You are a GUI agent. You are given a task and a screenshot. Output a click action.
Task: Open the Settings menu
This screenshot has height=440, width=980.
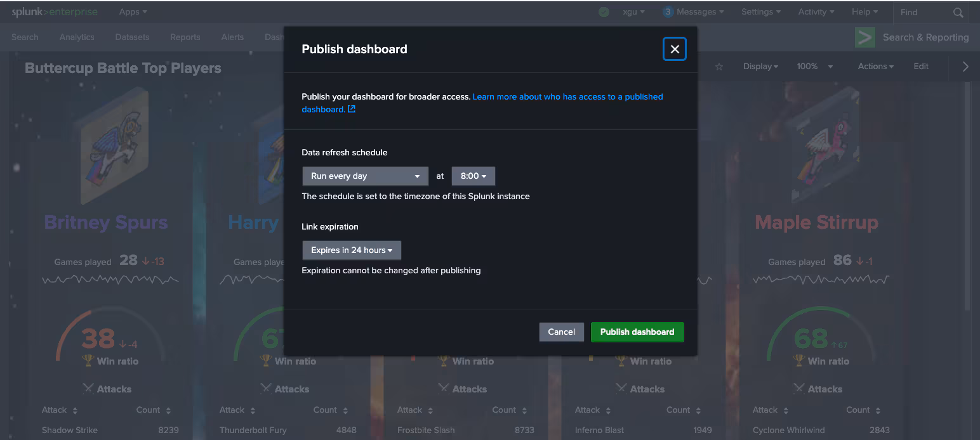pyautogui.click(x=760, y=12)
